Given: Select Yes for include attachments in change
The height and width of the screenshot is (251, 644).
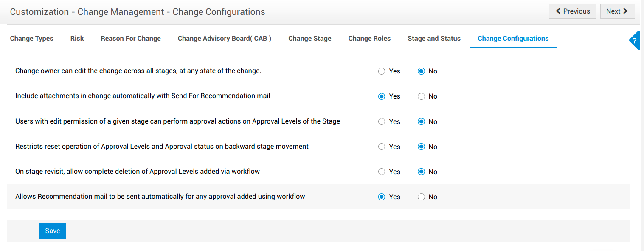Looking at the screenshot, I should coord(382,96).
